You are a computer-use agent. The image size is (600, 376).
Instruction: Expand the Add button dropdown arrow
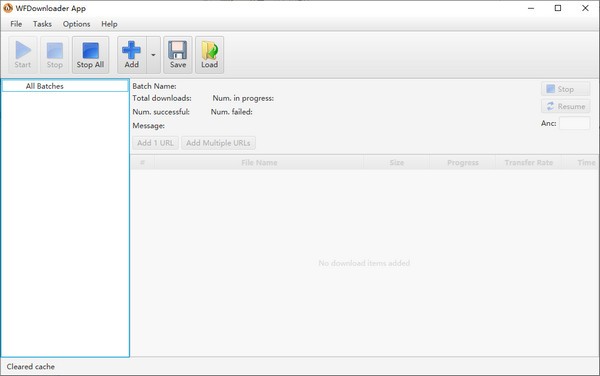coord(153,55)
